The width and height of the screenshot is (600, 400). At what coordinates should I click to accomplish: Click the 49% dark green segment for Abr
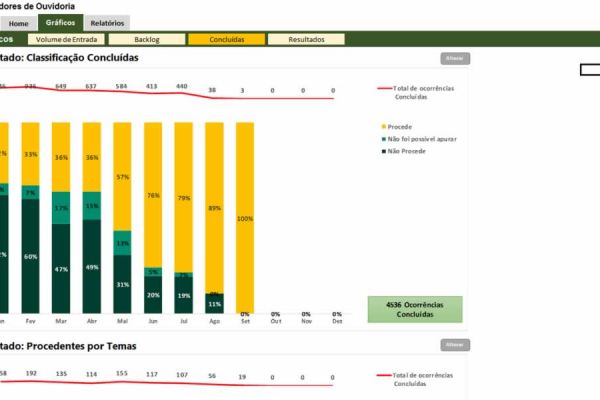92,266
